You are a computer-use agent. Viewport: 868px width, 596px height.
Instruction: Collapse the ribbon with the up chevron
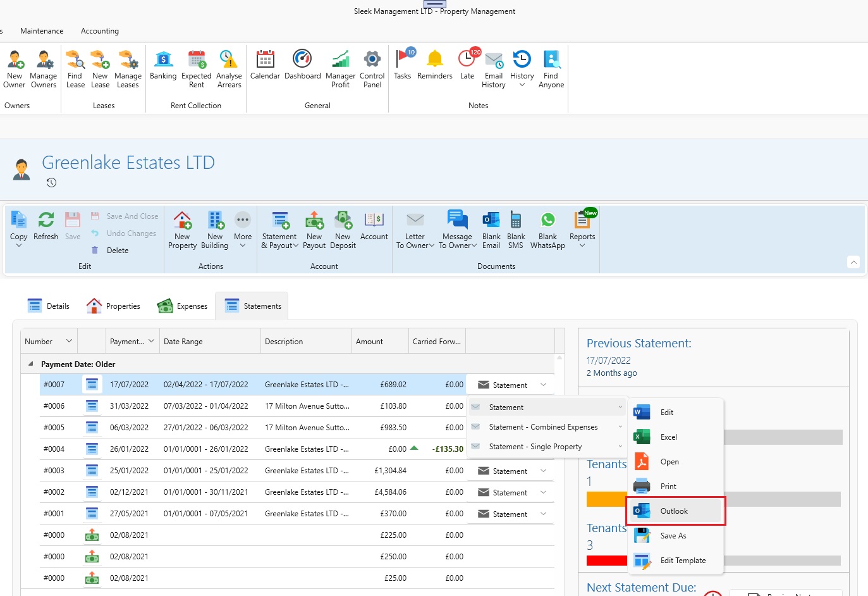(x=853, y=262)
